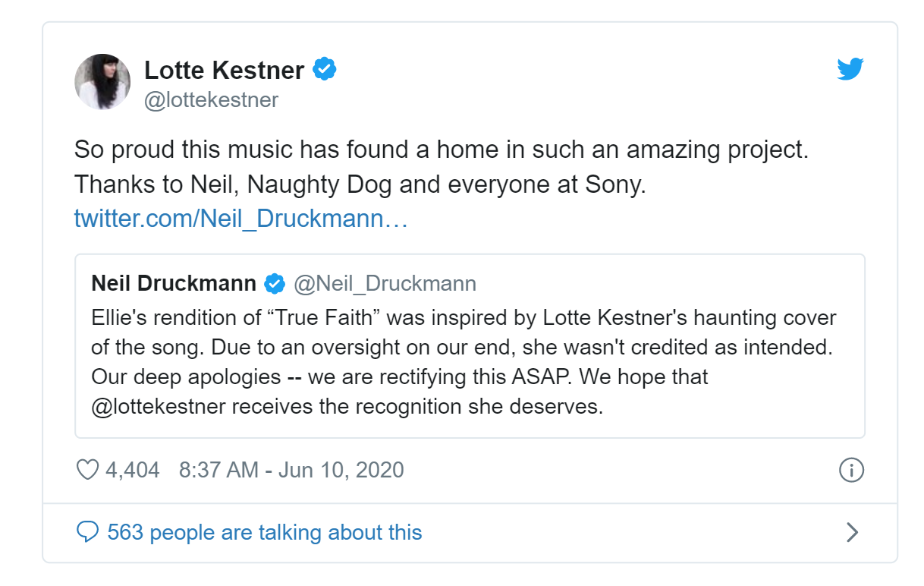Expand conversation with the right chevron arrow
The height and width of the screenshot is (586, 924).
(852, 532)
